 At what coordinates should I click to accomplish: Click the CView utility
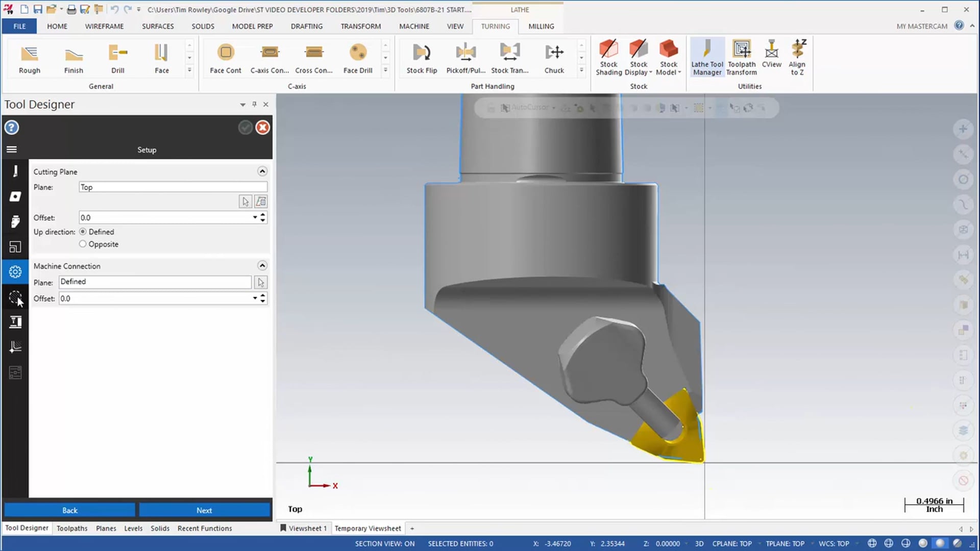772,54
